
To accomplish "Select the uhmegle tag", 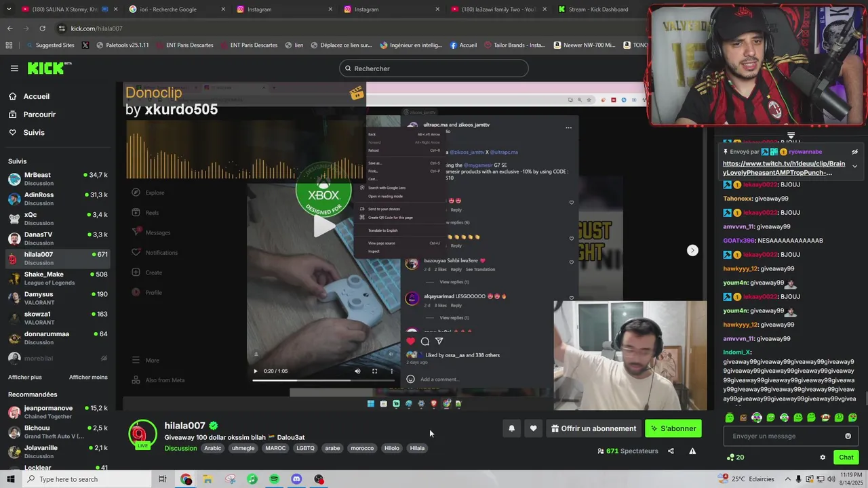I will [243, 448].
